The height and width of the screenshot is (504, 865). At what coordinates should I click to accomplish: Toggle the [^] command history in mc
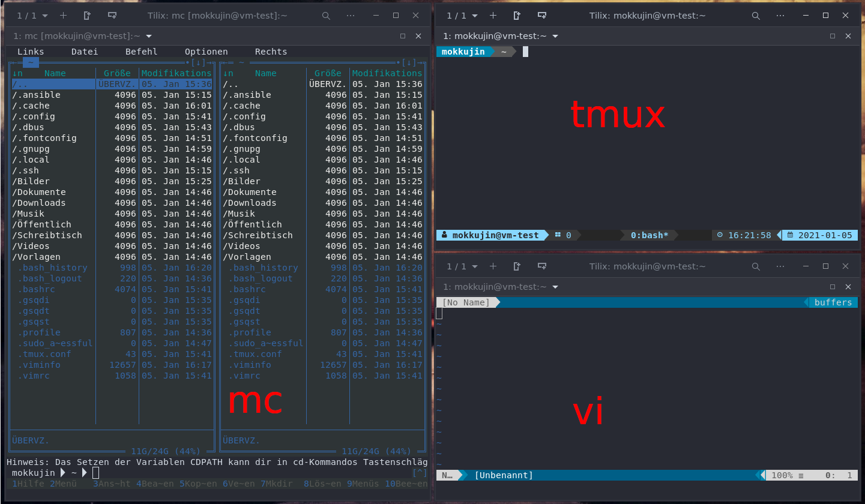[x=420, y=473]
